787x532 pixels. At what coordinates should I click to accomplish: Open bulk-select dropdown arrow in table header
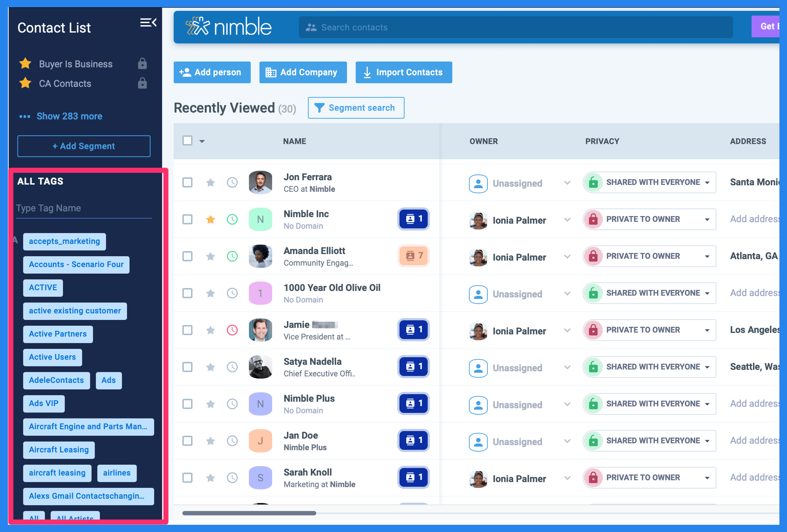click(x=202, y=142)
